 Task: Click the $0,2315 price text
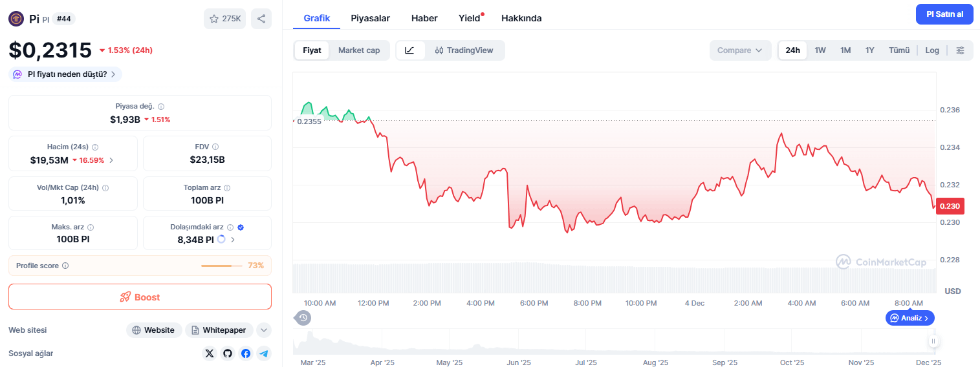pos(50,50)
